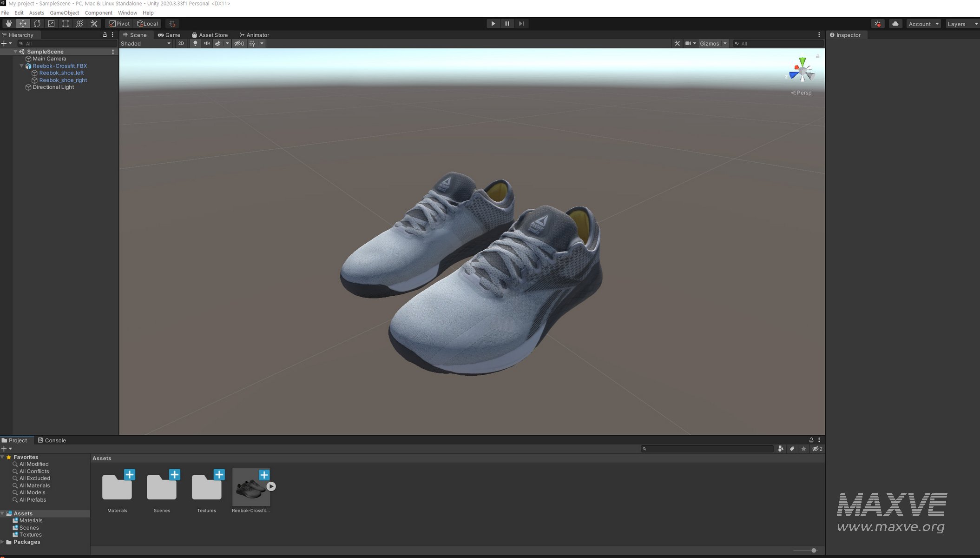980x558 pixels.
Task: Open the Shaded draw mode dropdown
Action: click(145, 43)
